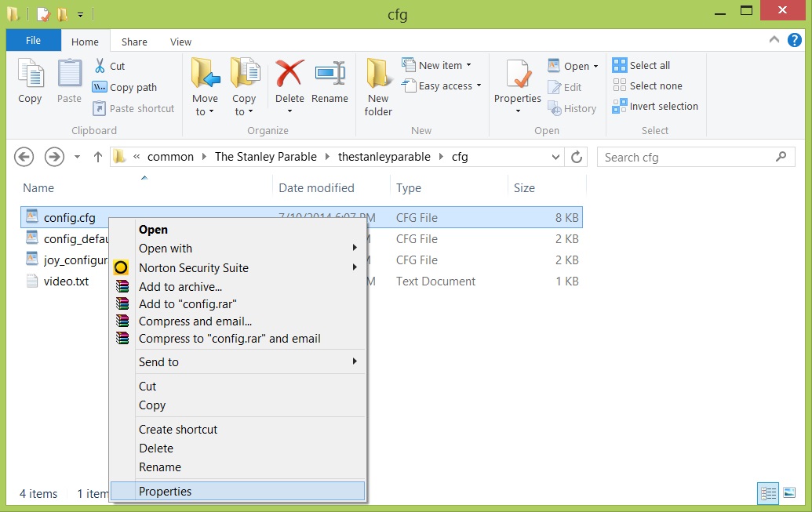Click common in the address path
The width and height of the screenshot is (812, 512).
[170, 157]
